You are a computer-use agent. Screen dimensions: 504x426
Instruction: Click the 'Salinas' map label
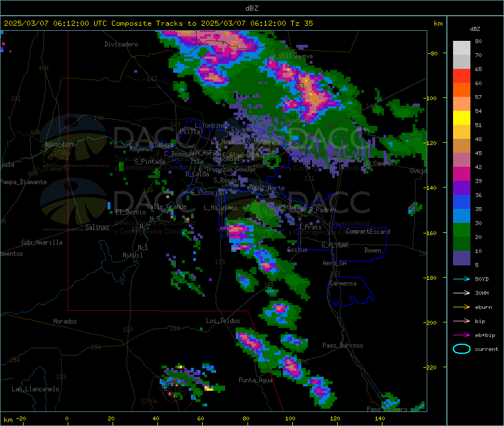pos(97,227)
